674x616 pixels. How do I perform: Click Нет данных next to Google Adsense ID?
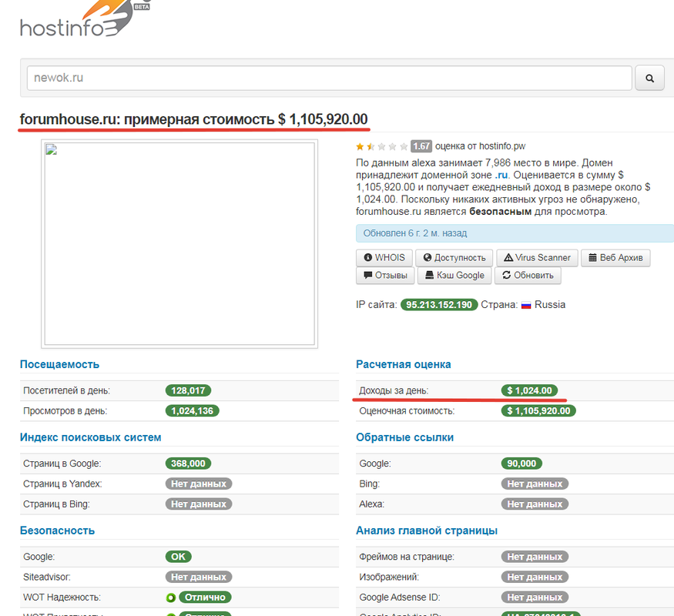(535, 597)
